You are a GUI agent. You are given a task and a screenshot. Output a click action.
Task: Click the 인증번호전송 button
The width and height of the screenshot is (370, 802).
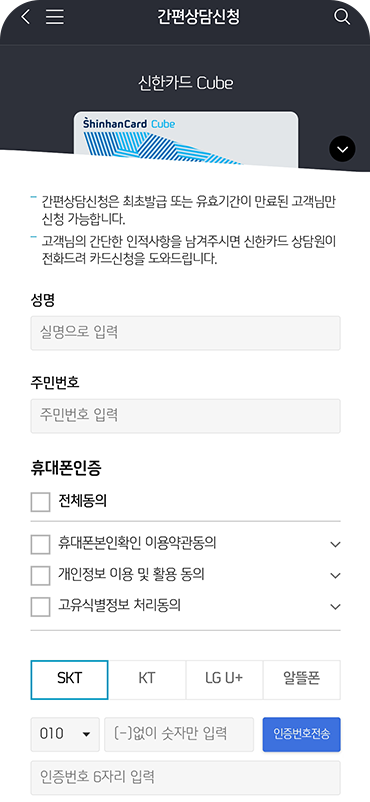[x=301, y=734]
